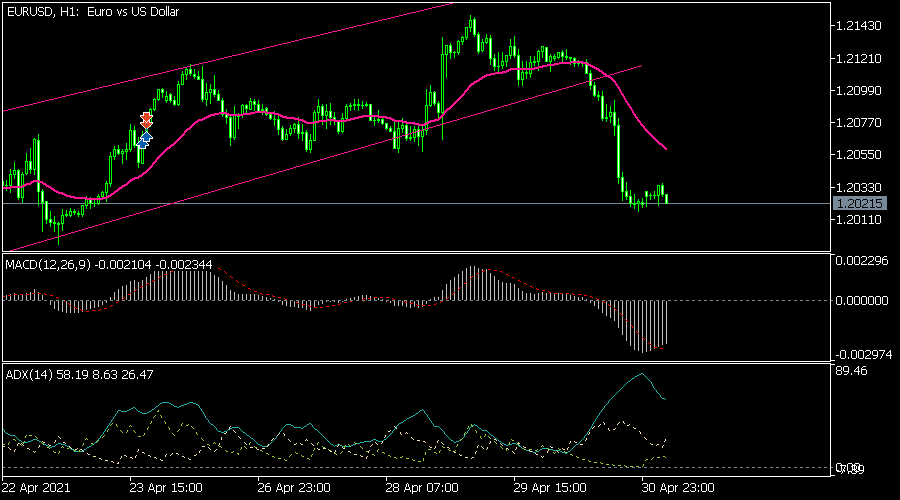
Task: Click the 29 Apr 15:00 time axis label
Action: pyautogui.click(x=550, y=488)
